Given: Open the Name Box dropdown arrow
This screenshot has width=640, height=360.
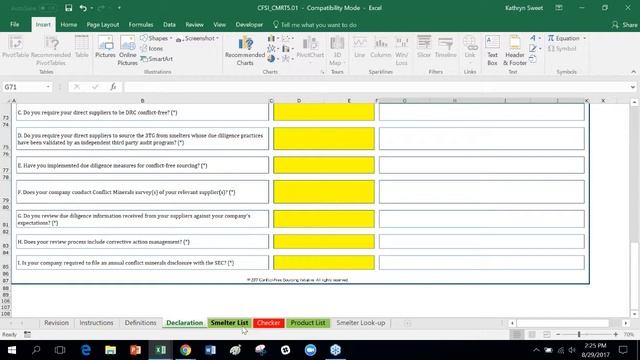Looking at the screenshot, I should [48, 87].
